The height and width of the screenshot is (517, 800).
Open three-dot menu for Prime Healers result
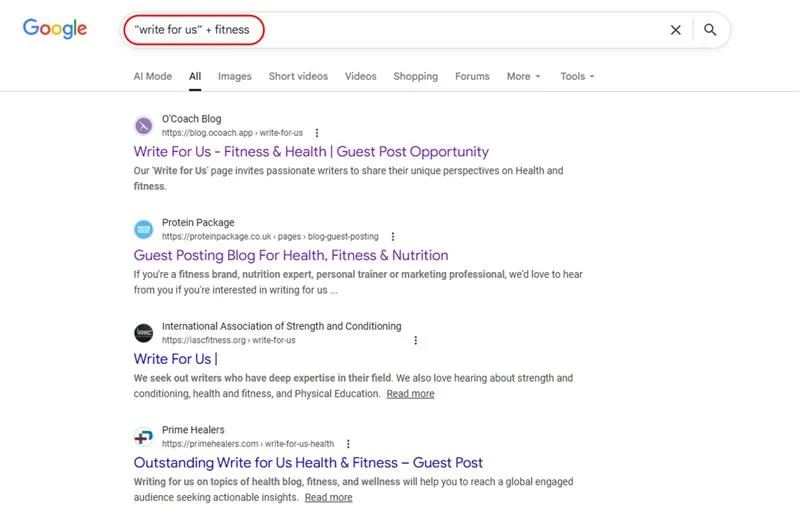[x=348, y=444]
